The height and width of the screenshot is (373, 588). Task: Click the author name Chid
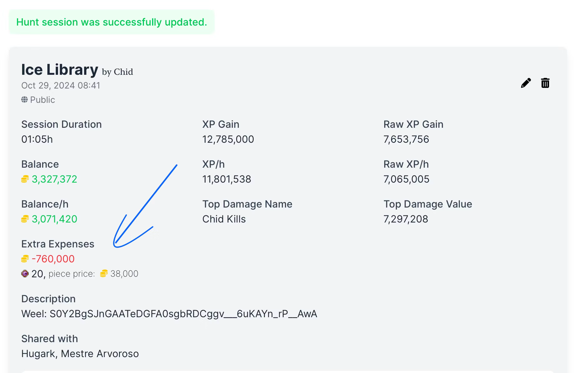tap(123, 72)
